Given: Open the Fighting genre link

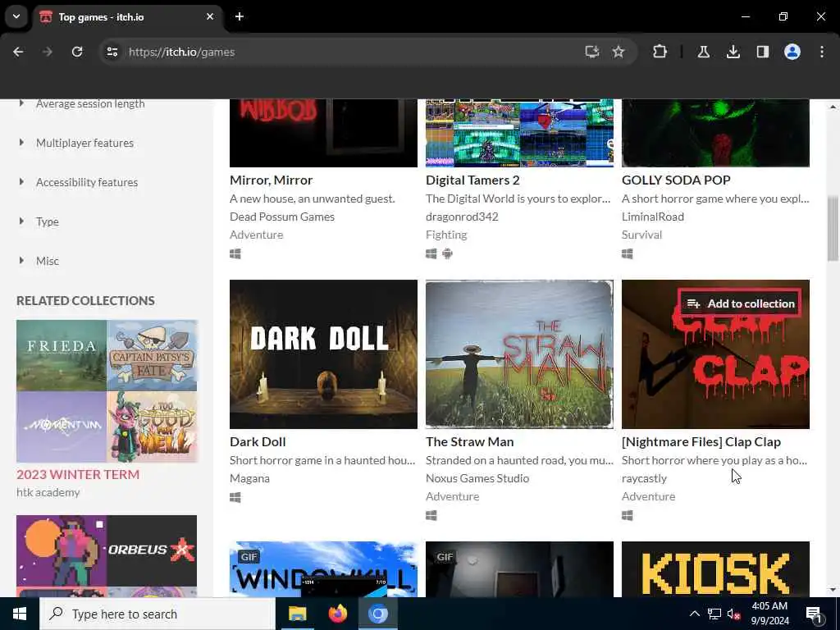Looking at the screenshot, I should (446, 235).
